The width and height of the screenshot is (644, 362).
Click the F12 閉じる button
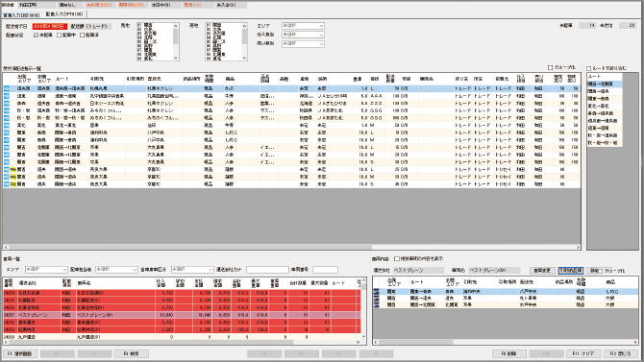coord(620,353)
